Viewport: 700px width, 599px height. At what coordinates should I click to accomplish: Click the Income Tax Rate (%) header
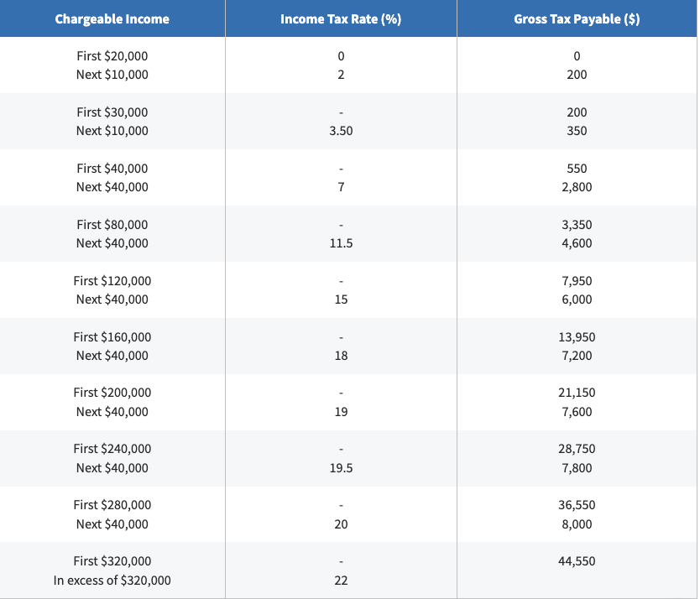tap(341, 19)
